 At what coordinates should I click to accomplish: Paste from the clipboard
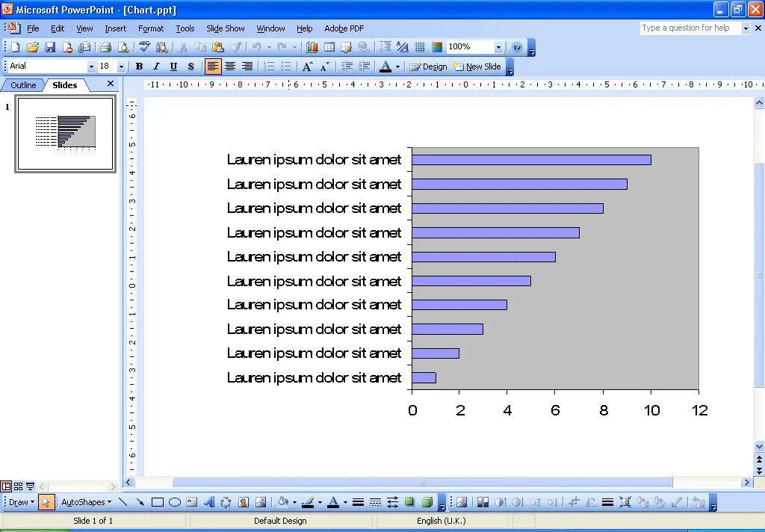(x=218, y=47)
